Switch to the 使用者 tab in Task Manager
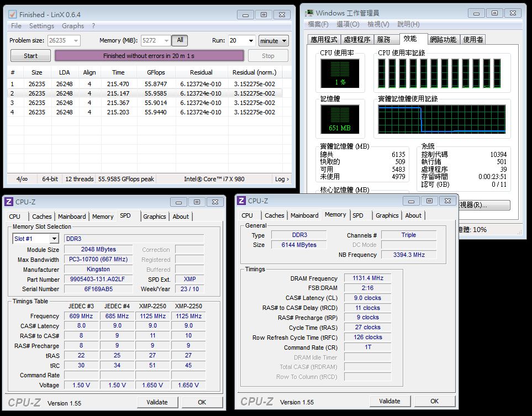Viewport: 532px width, 416px height. 473,39
